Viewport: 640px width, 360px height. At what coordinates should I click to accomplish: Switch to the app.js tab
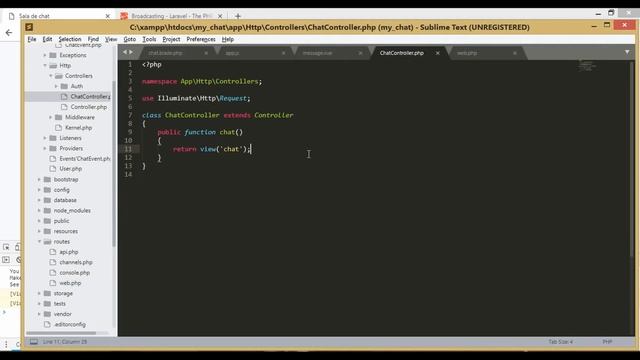[x=232, y=53]
